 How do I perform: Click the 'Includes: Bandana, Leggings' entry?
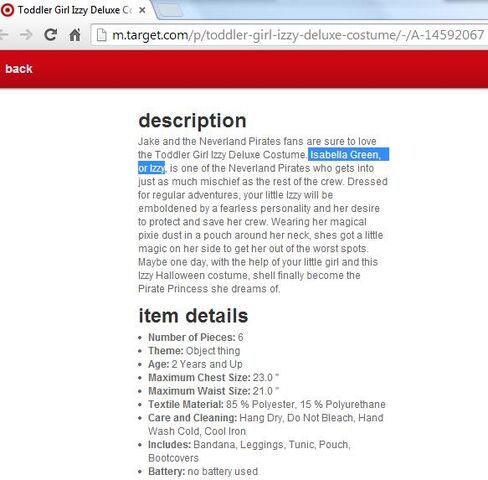click(249, 451)
